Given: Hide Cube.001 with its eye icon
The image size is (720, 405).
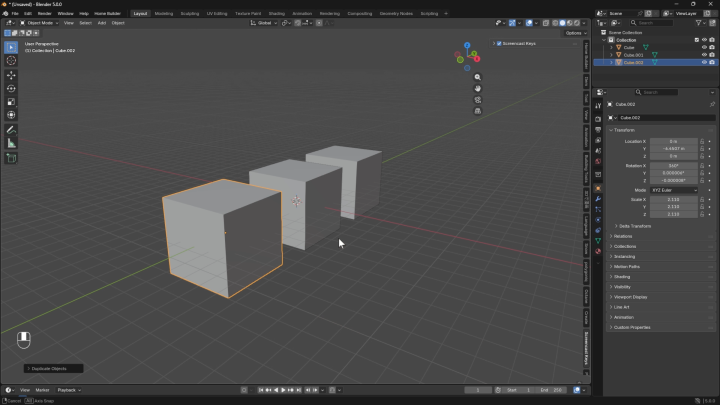Looking at the screenshot, I should point(704,55).
